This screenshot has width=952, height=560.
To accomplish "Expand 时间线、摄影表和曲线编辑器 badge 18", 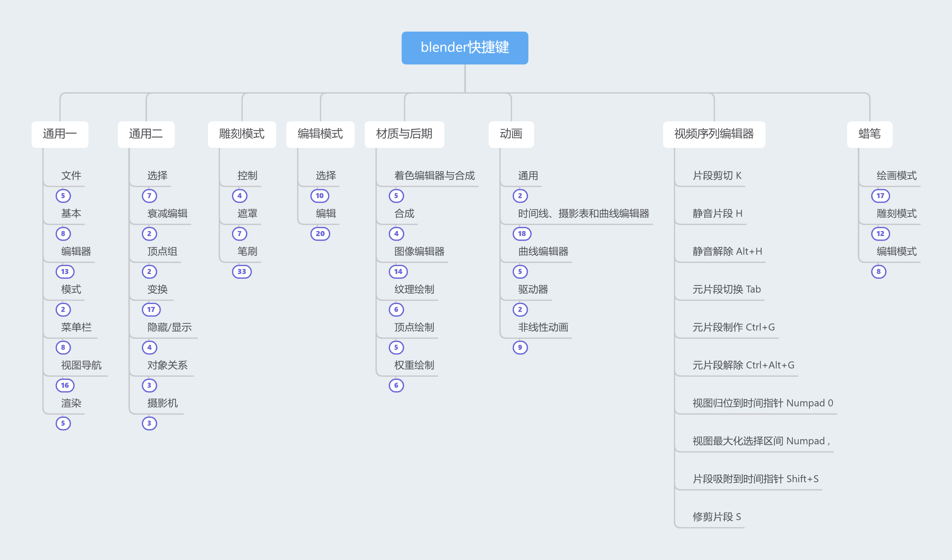I will [x=522, y=234].
